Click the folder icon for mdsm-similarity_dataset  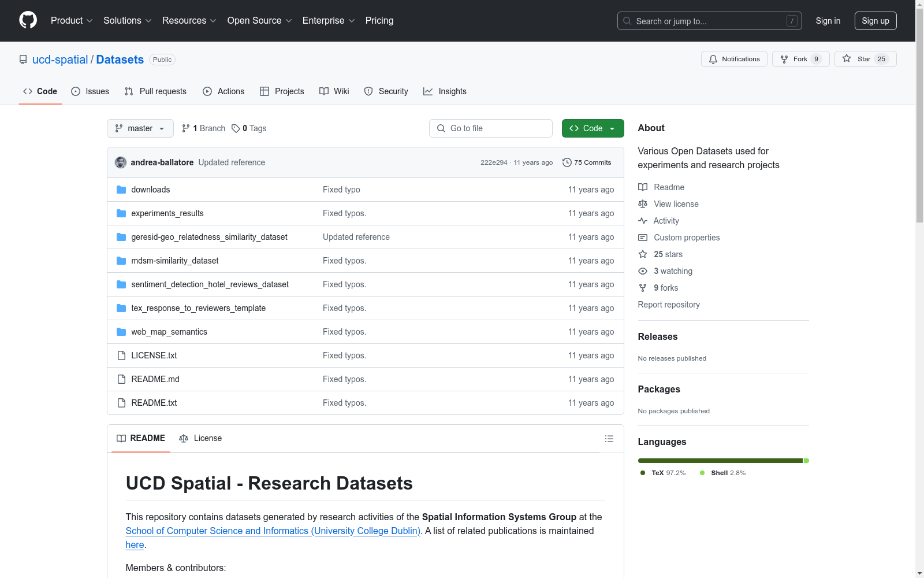click(121, 261)
